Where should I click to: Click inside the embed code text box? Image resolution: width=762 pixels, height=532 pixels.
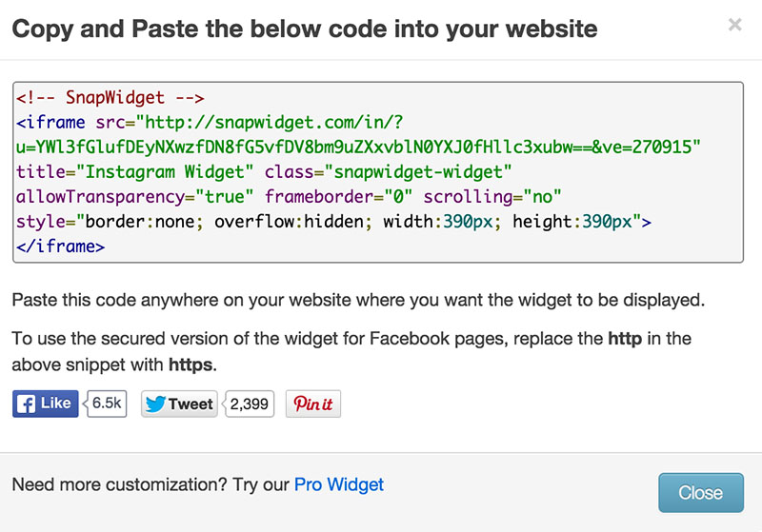pos(378,172)
